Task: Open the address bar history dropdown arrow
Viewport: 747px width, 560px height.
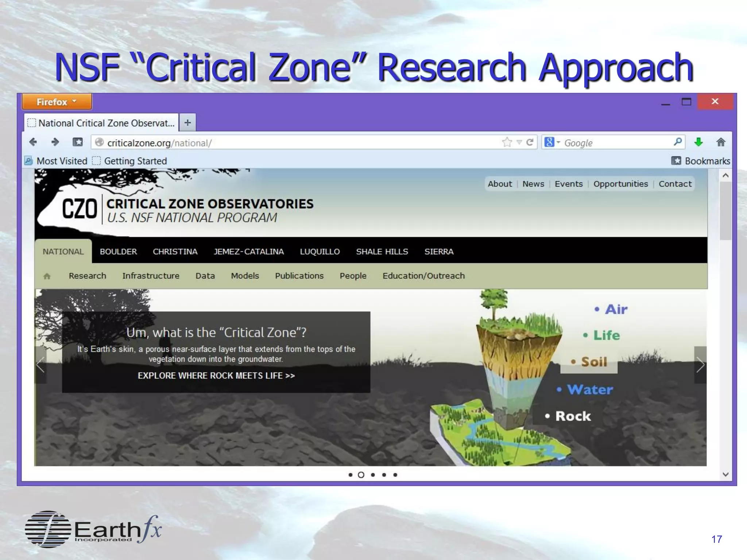Action: 519,143
